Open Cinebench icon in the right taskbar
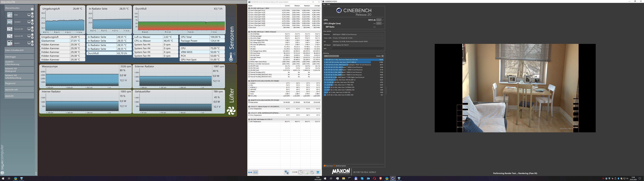Screen dimensions: 644x181 (393, 178)
